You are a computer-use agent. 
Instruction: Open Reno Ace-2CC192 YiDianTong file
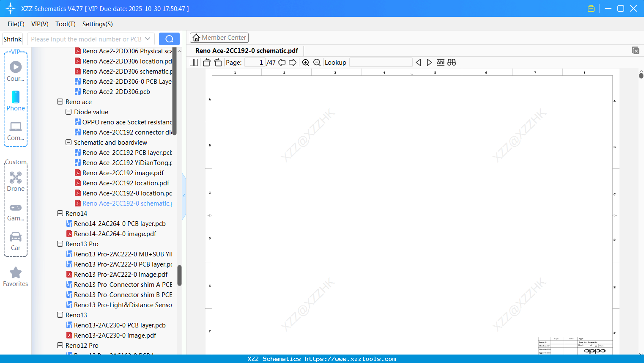(x=123, y=163)
